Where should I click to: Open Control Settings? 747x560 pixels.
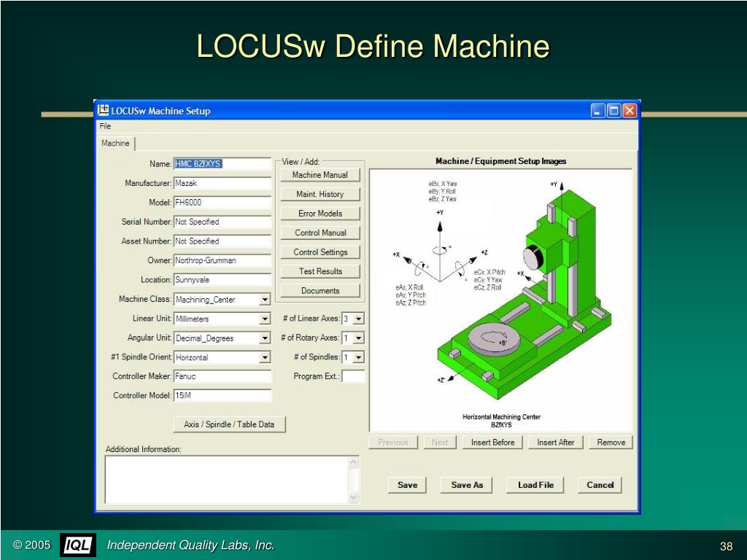pos(320,252)
